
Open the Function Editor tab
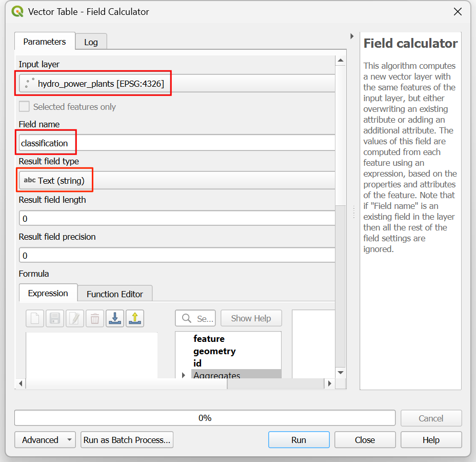tap(115, 294)
